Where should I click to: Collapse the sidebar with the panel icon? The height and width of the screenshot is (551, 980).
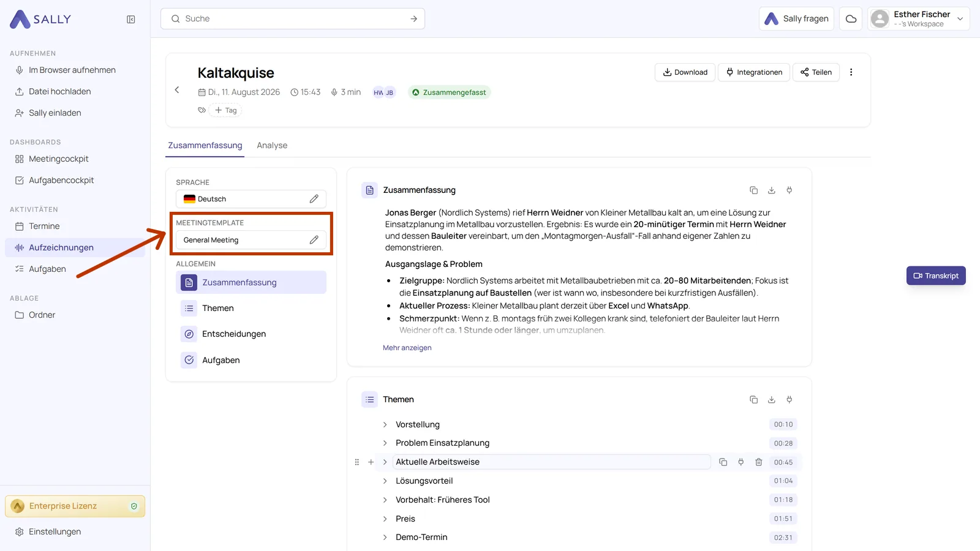130,20
